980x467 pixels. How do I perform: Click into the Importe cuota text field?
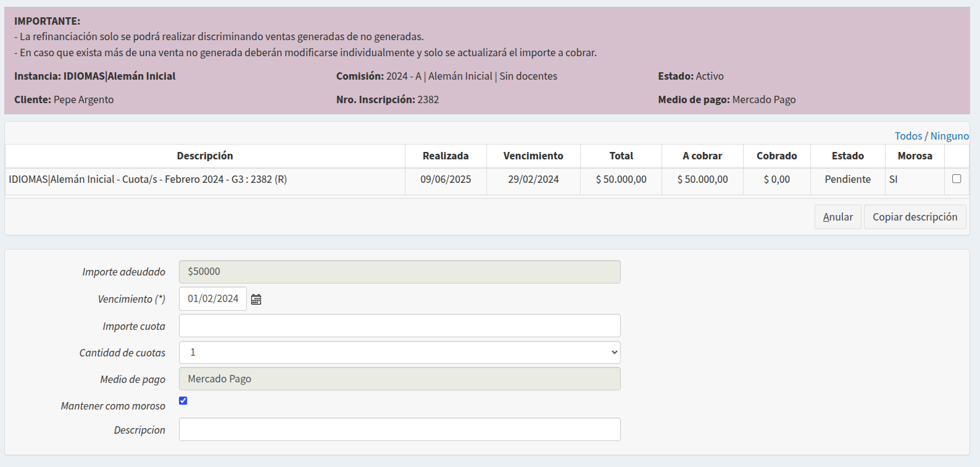[399, 326]
